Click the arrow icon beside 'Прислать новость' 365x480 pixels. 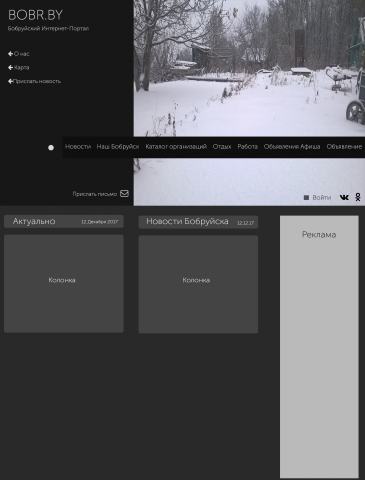coord(10,81)
